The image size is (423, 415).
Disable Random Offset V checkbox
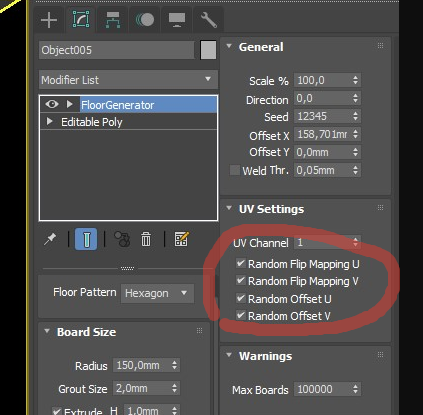(x=241, y=315)
